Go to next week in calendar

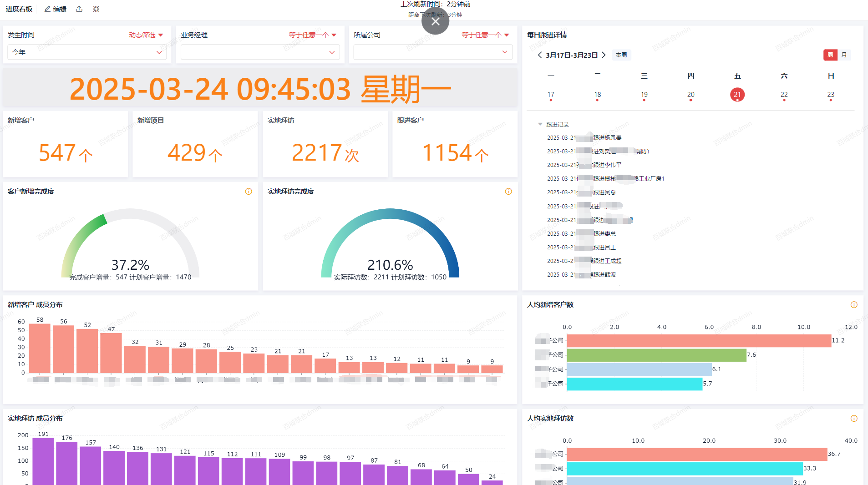[604, 55]
